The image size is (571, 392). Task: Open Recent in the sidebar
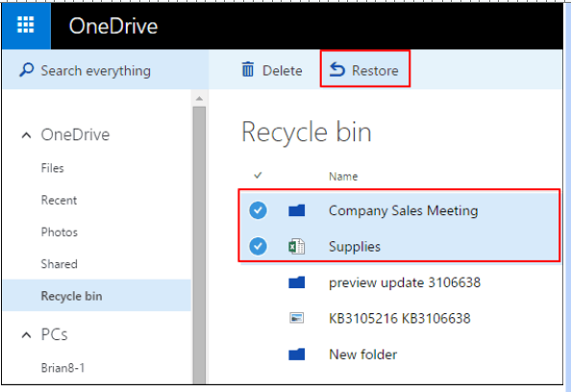[x=59, y=200]
